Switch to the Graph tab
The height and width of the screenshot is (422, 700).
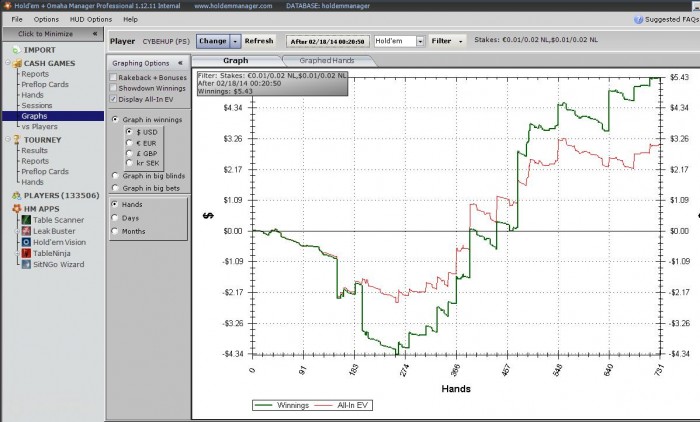tap(236, 60)
